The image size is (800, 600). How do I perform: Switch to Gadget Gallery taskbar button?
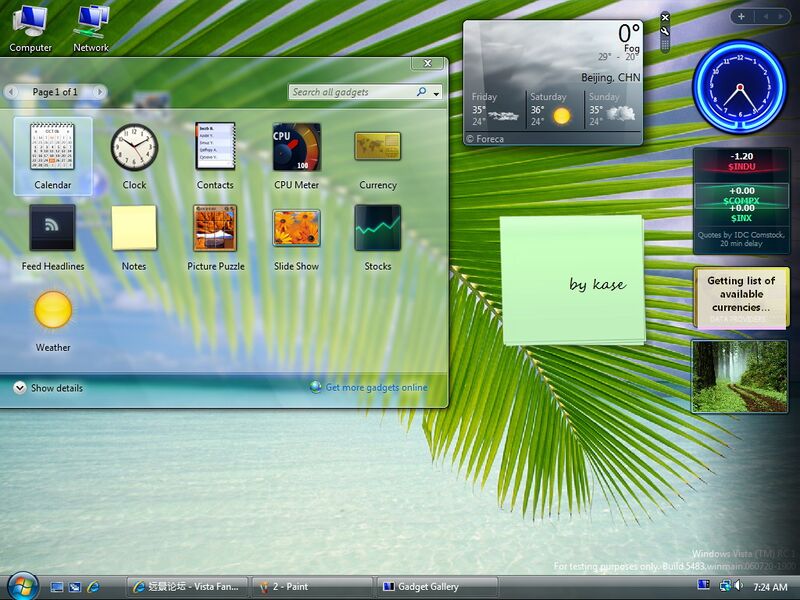pyautogui.click(x=437, y=587)
